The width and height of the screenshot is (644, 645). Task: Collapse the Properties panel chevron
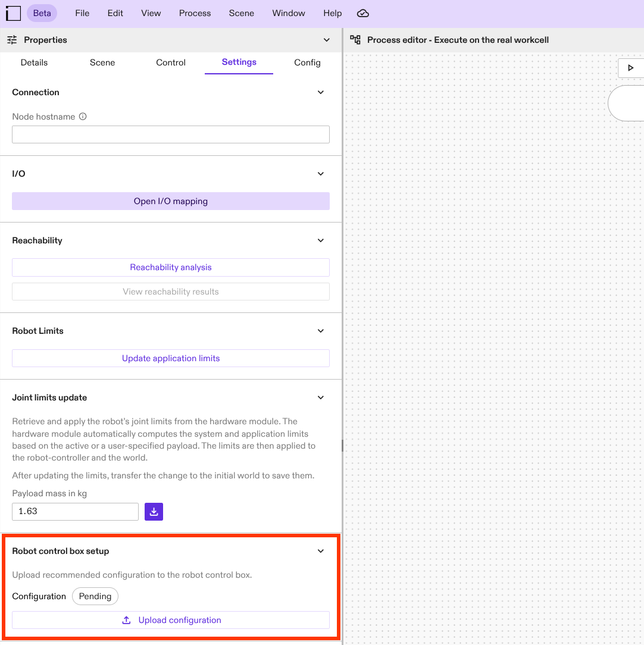point(326,40)
